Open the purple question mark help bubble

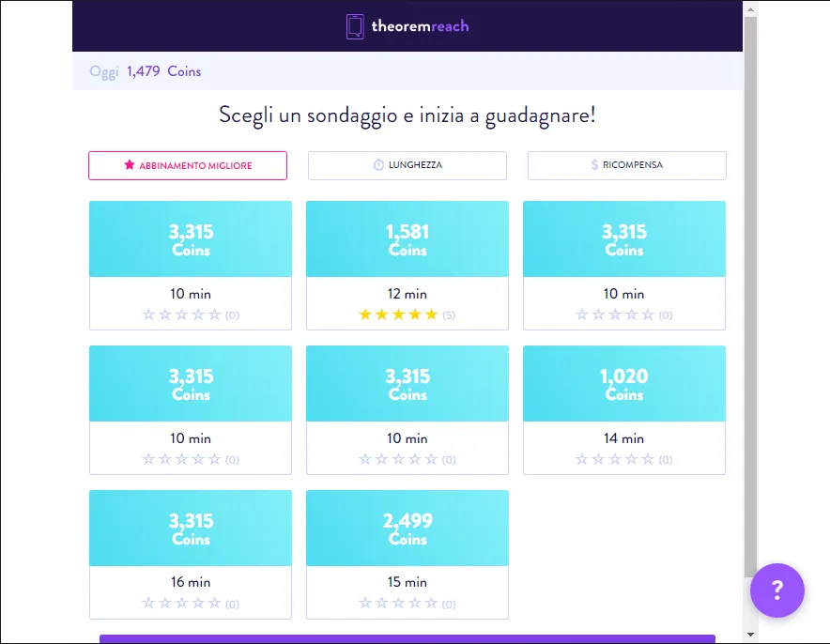(x=777, y=590)
